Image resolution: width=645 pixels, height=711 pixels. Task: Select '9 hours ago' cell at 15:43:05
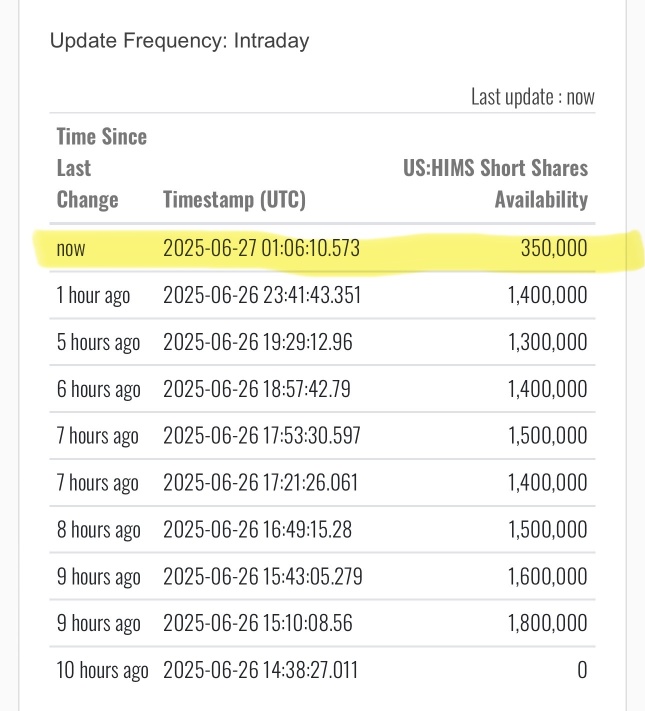click(x=98, y=577)
